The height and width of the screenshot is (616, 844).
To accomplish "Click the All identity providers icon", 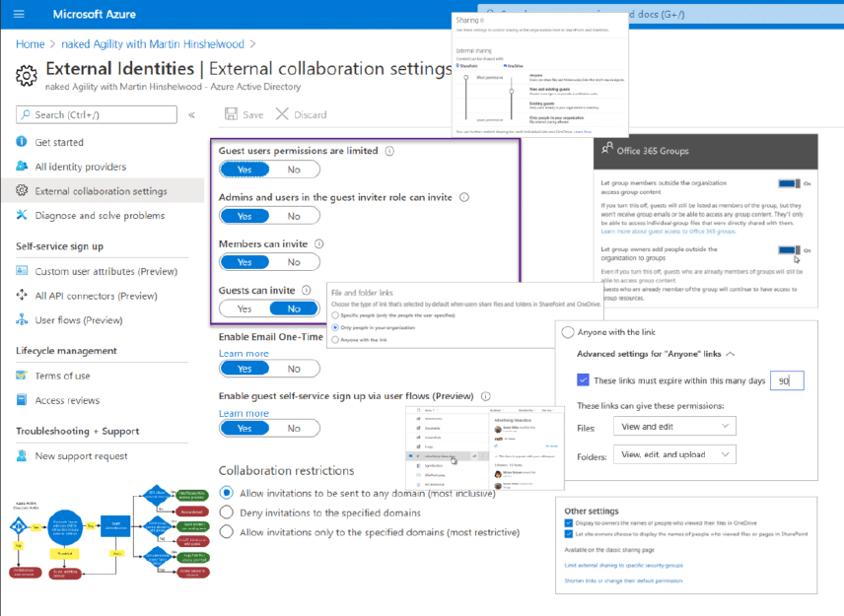I will 22,166.
